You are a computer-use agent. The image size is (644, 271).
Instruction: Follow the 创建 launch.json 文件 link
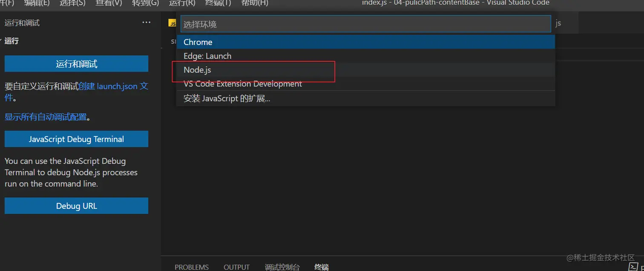(113, 86)
